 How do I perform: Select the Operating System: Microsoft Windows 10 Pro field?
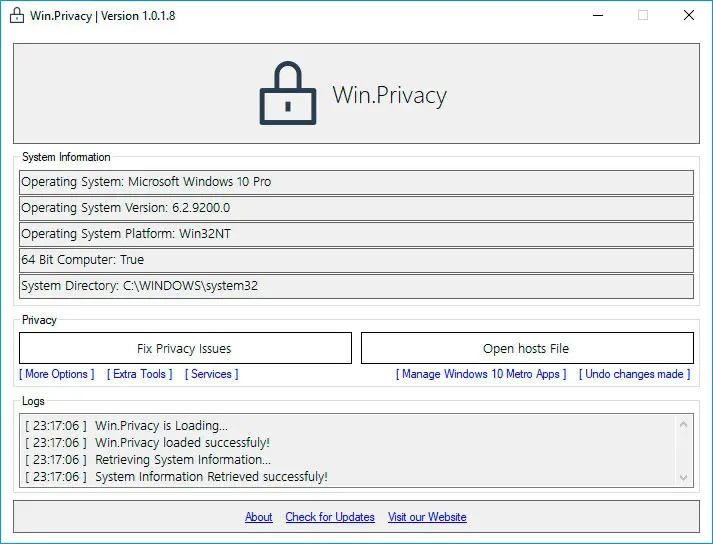click(x=356, y=182)
